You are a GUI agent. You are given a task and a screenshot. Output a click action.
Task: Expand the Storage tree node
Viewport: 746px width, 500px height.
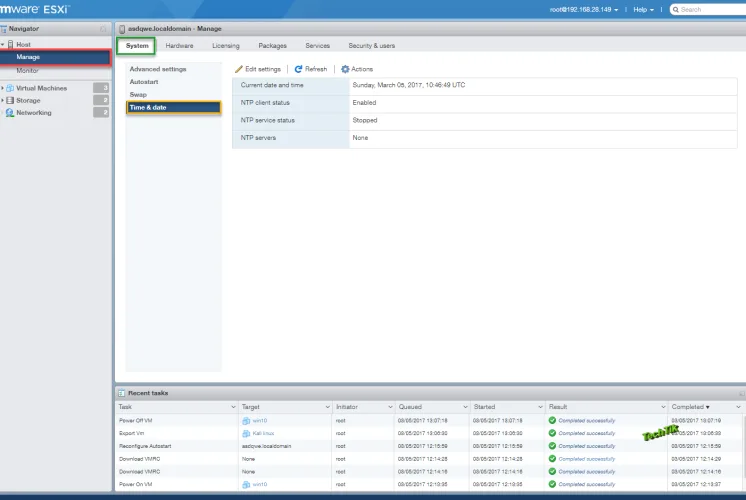(3, 100)
